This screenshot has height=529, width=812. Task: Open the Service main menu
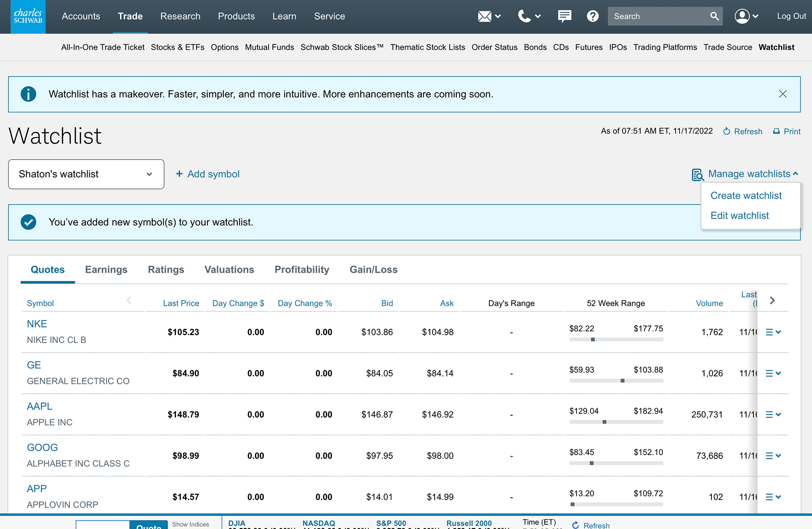tap(329, 16)
